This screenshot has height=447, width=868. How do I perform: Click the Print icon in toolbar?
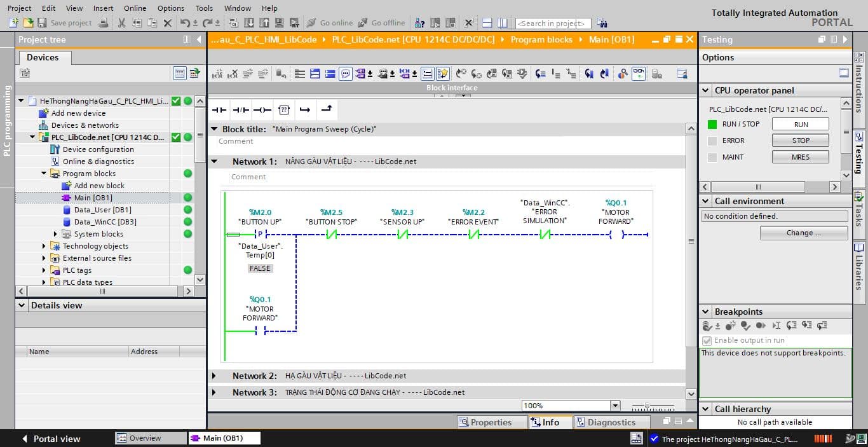[104, 23]
